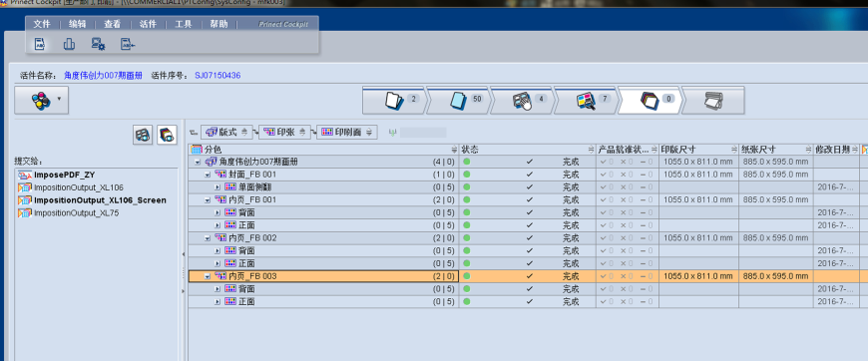Toggle the 版式 grouping button
The width and height of the screenshot is (868, 361).
(x=226, y=133)
